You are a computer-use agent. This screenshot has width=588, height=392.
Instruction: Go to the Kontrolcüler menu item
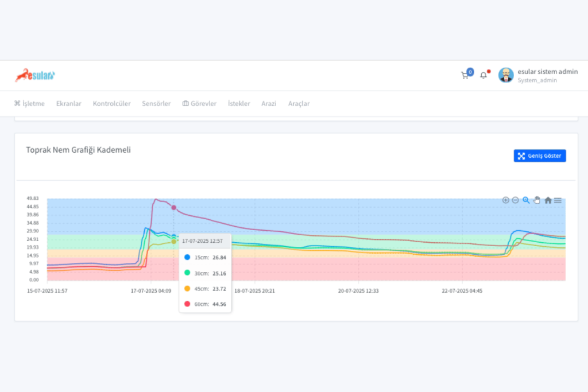point(111,104)
